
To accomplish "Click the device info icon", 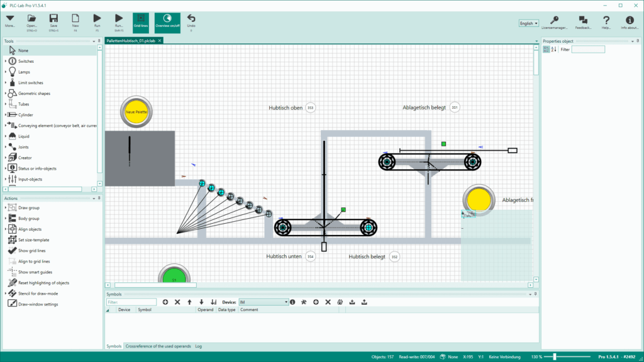I will pyautogui.click(x=292, y=302).
